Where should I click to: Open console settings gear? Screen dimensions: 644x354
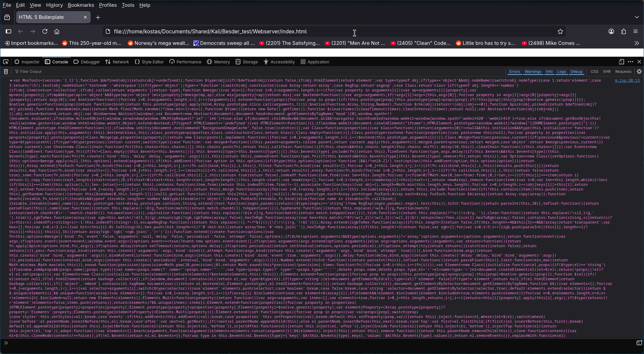(x=639, y=71)
